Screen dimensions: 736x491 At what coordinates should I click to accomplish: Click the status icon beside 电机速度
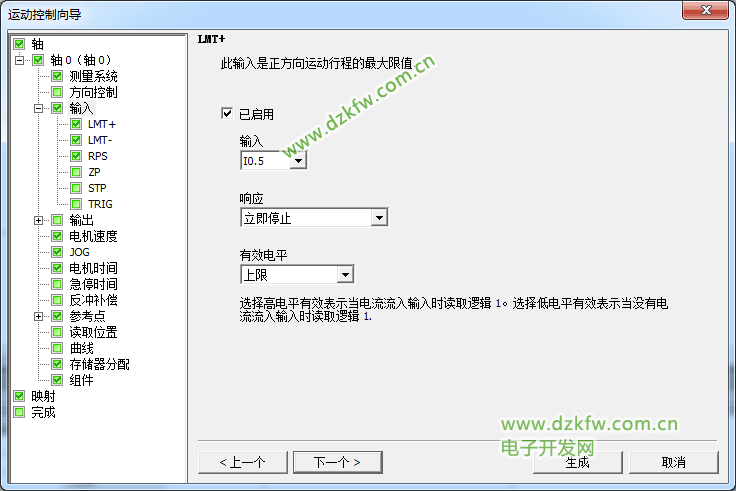[57, 236]
